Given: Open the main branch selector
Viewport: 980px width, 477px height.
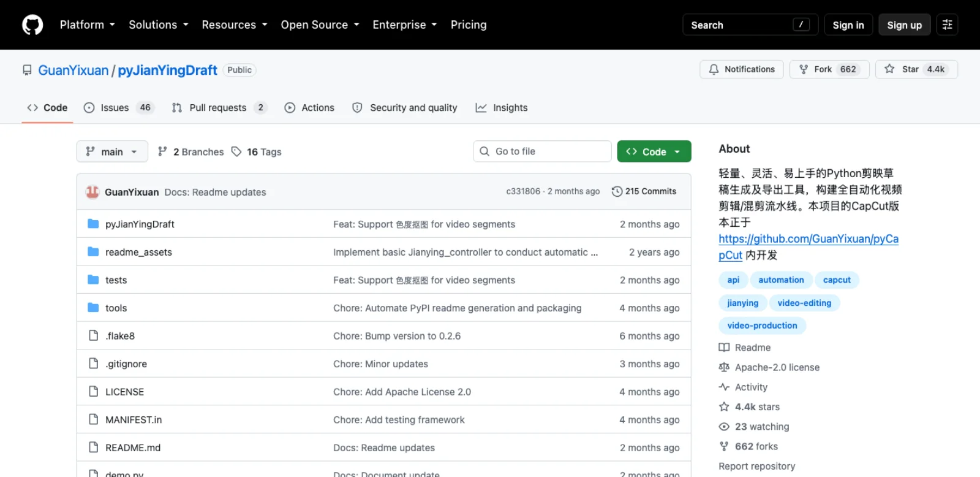Looking at the screenshot, I should click(x=112, y=151).
